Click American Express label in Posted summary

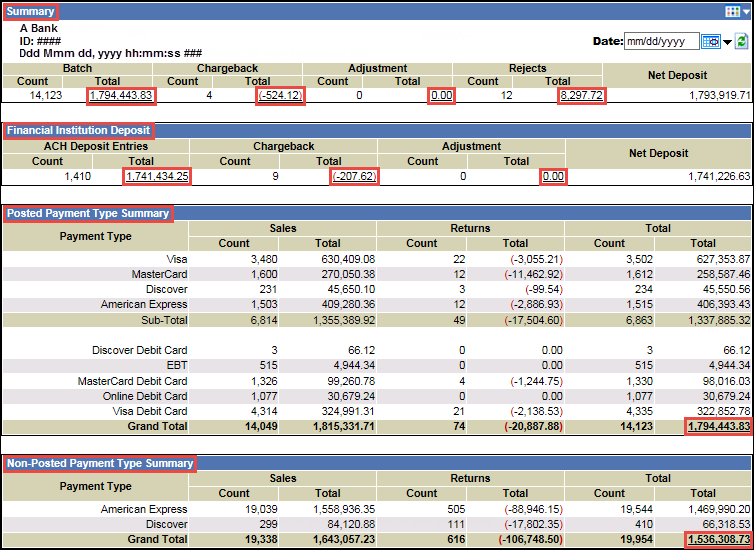[x=144, y=304]
